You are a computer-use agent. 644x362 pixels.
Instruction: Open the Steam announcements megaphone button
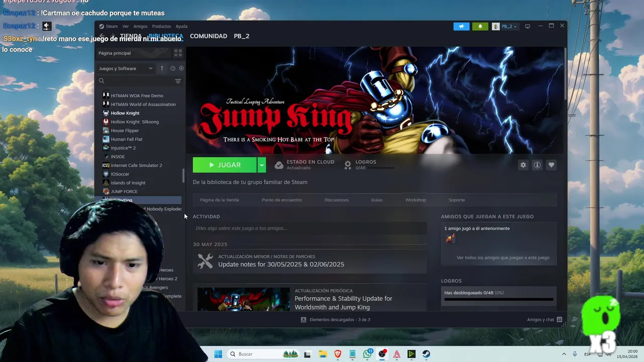tap(461, 26)
